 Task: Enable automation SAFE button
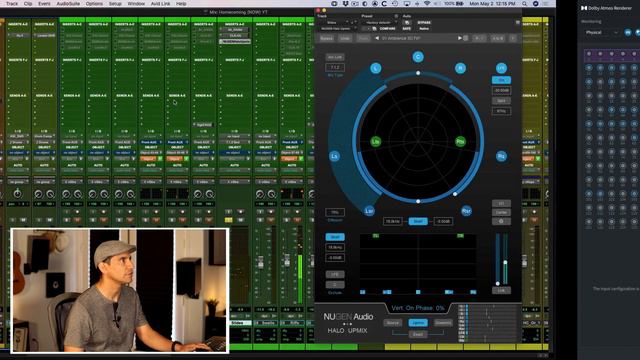click(407, 29)
